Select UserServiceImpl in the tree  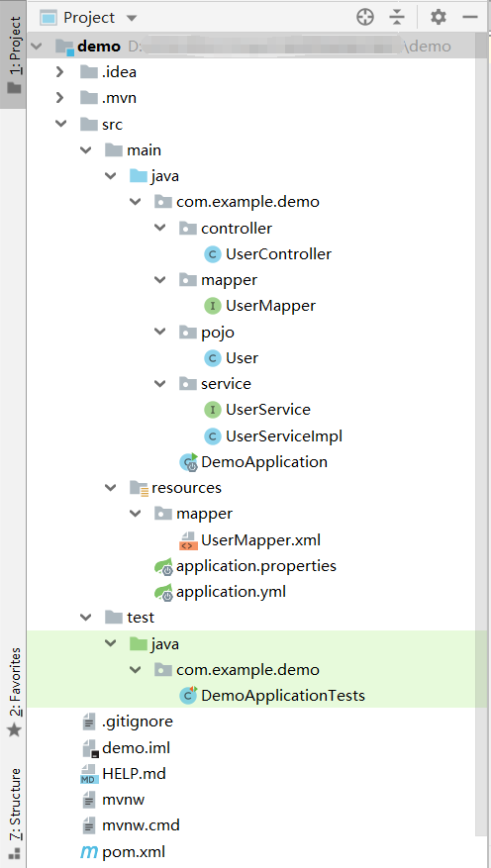pyautogui.click(x=284, y=436)
